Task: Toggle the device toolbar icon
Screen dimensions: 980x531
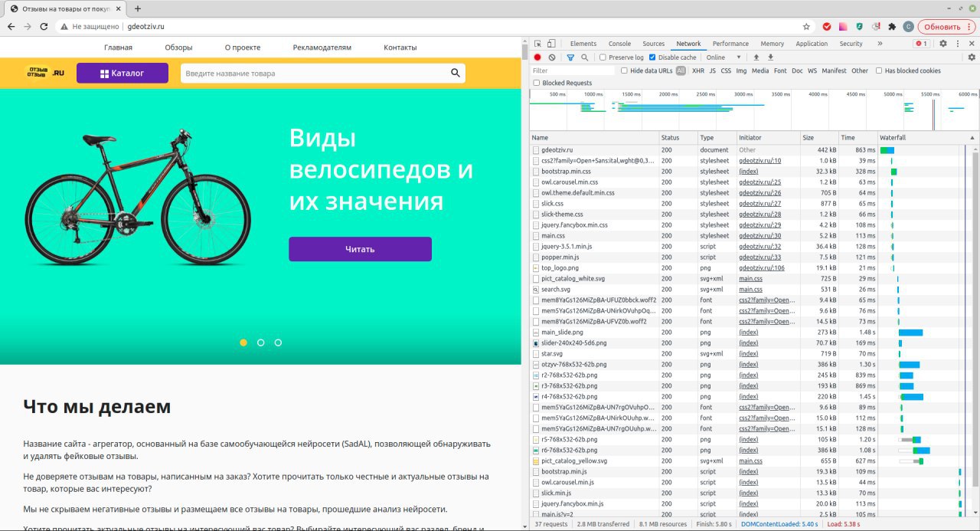Action: 552,44
